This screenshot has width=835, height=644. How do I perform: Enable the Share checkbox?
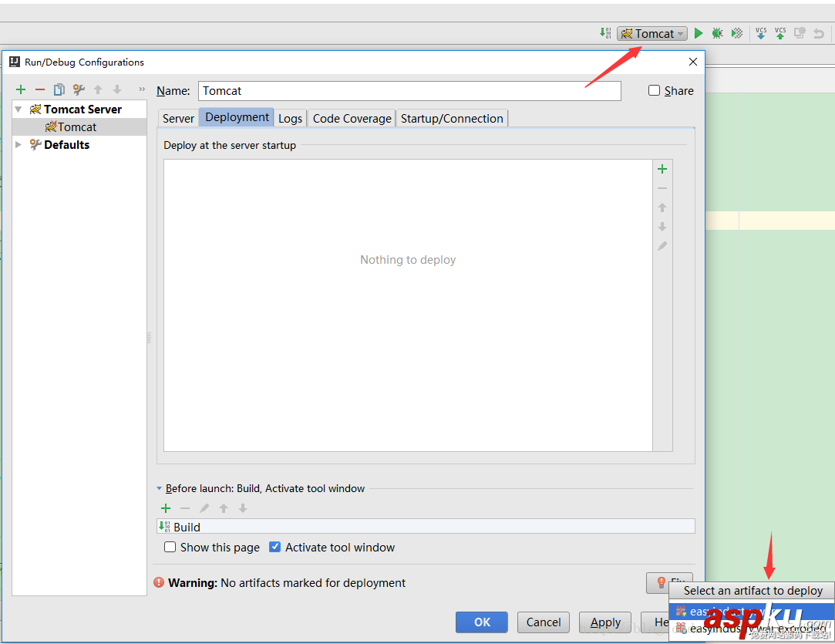pos(654,90)
